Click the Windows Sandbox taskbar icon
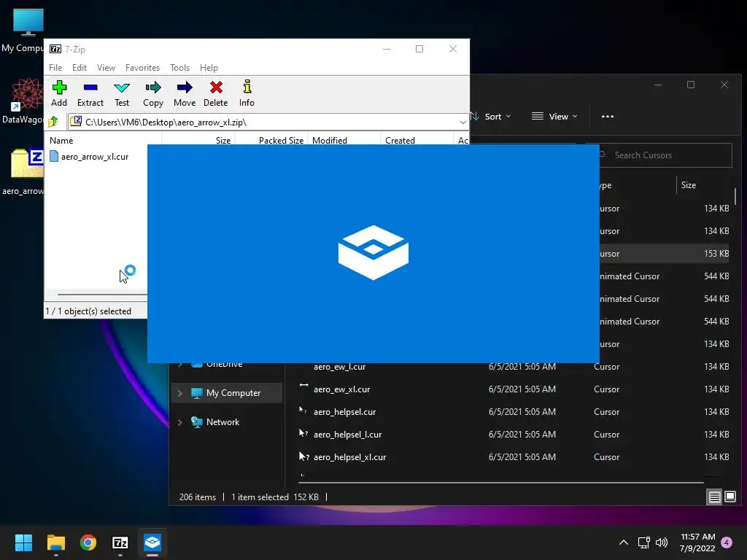747x560 pixels. 152,542
